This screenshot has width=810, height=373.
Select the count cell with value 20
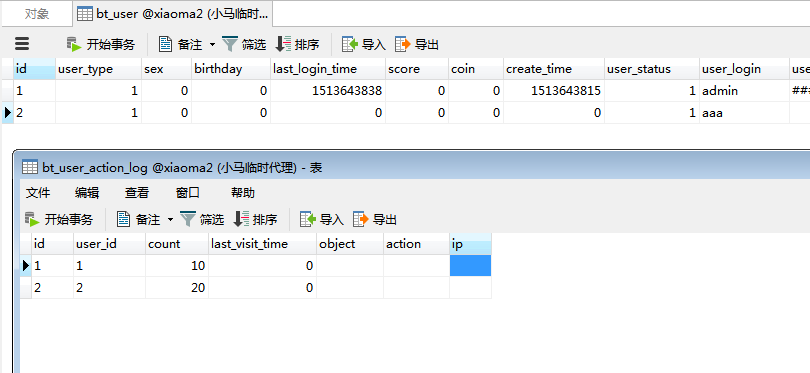coord(177,288)
